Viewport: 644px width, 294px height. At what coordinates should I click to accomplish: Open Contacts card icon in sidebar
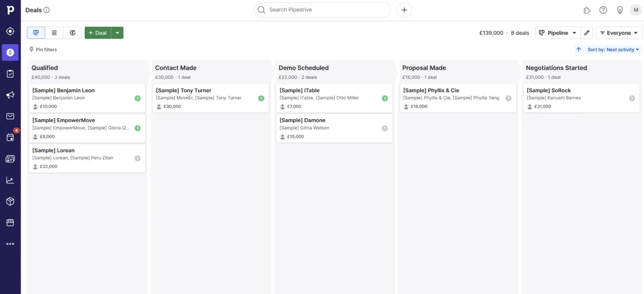tap(10, 159)
